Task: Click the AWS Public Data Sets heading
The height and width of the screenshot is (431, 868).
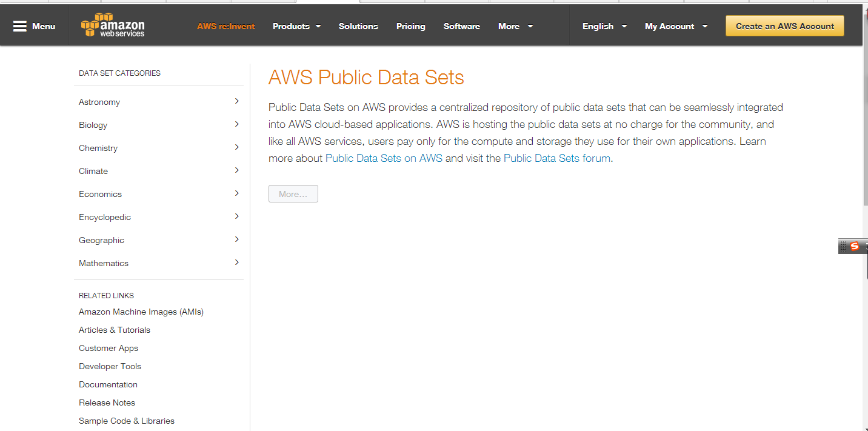Action: tap(366, 78)
